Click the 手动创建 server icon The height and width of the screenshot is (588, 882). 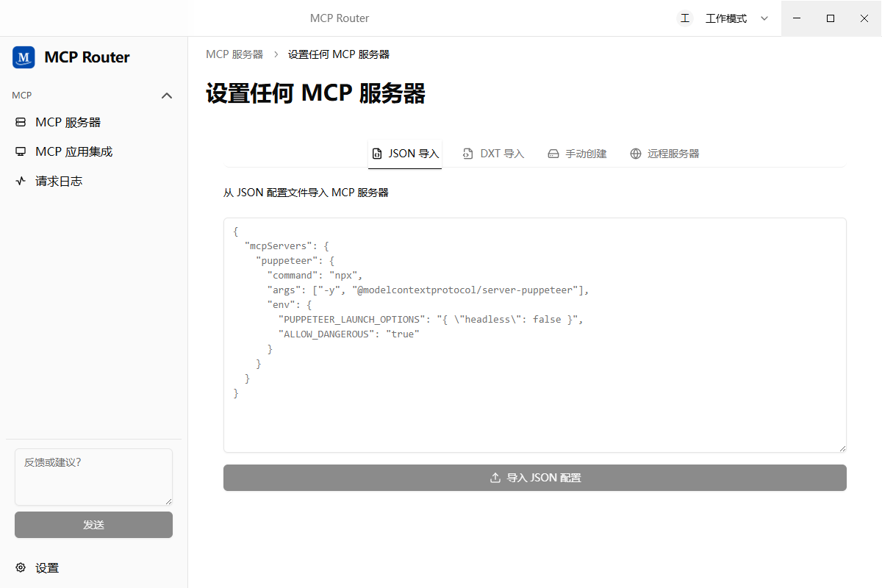click(x=553, y=154)
